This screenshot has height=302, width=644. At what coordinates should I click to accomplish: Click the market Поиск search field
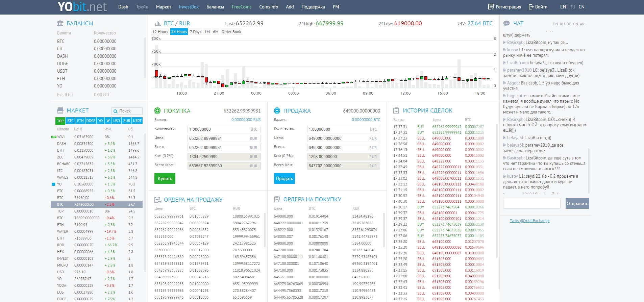127,111
